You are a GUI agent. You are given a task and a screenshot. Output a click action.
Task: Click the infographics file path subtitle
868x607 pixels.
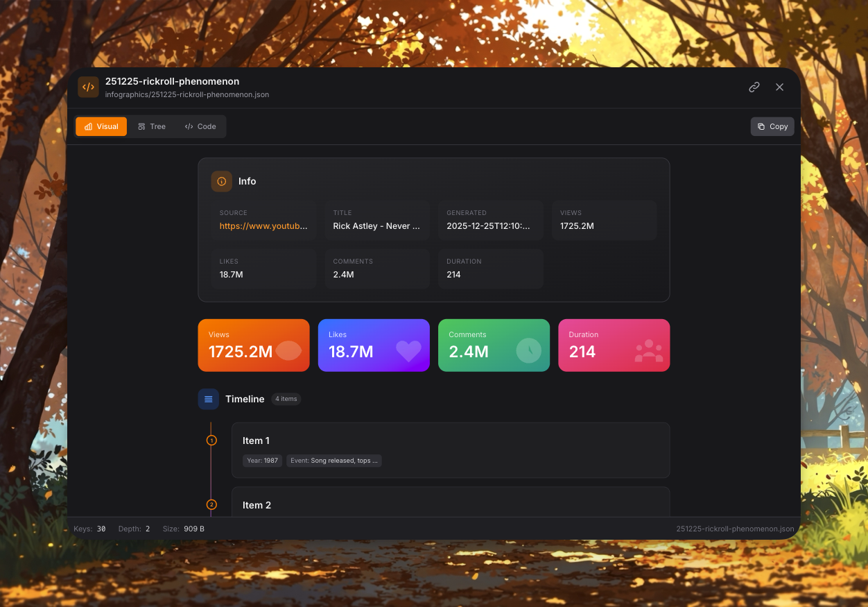click(187, 94)
